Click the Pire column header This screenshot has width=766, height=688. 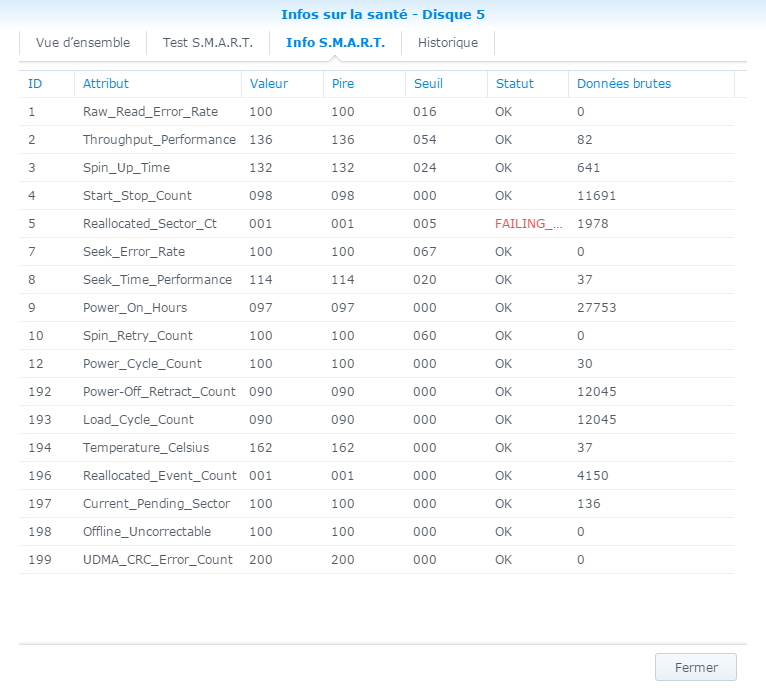(x=364, y=84)
